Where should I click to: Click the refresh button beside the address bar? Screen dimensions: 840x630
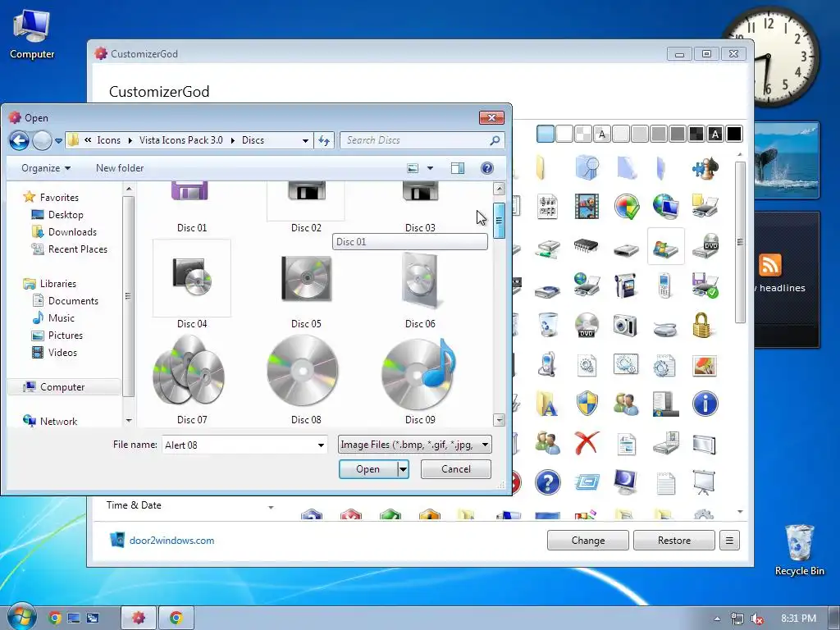click(x=324, y=140)
